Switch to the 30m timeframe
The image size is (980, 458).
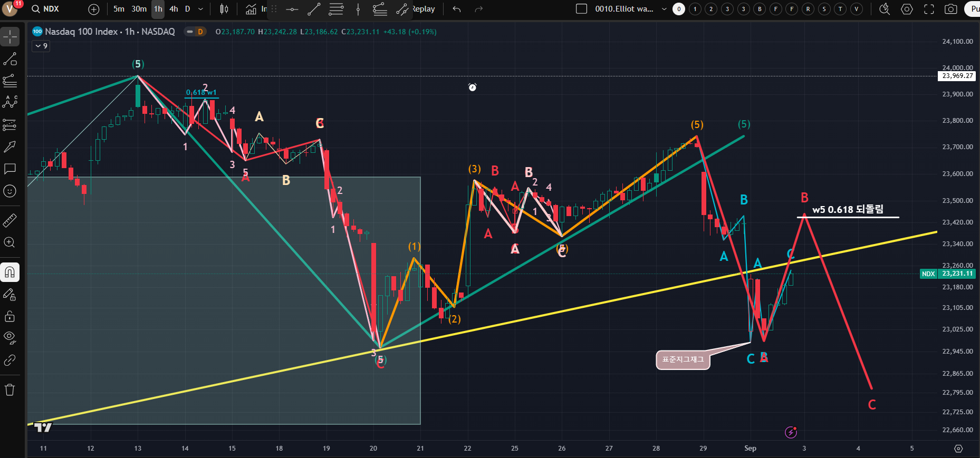click(139, 9)
